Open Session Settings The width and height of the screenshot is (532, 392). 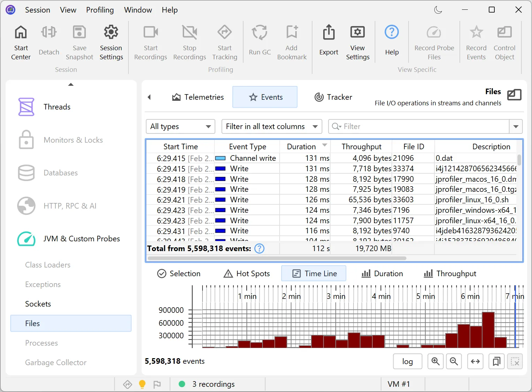coord(111,42)
